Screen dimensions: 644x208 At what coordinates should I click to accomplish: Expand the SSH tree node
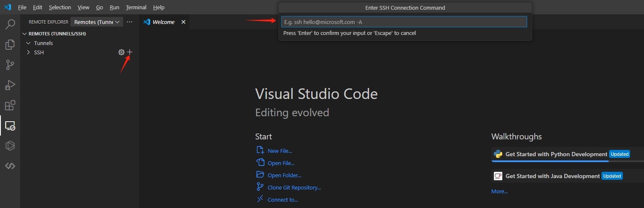click(x=28, y=52)
